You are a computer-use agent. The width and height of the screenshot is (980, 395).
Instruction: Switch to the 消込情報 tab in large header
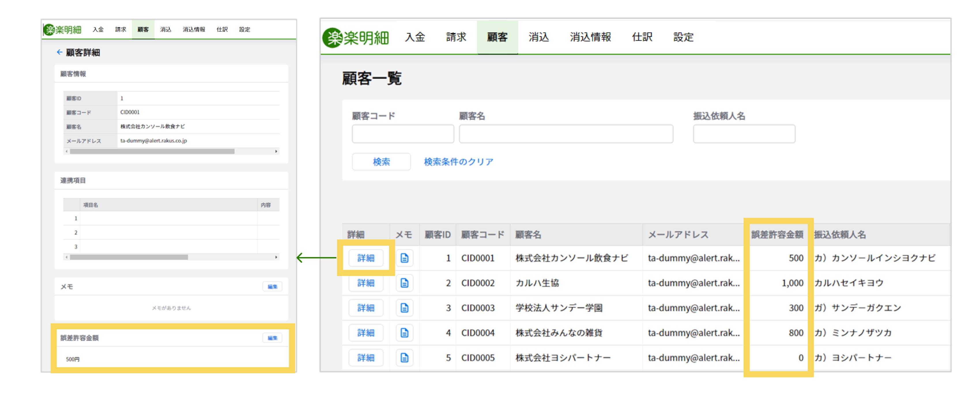click(590, 37)
